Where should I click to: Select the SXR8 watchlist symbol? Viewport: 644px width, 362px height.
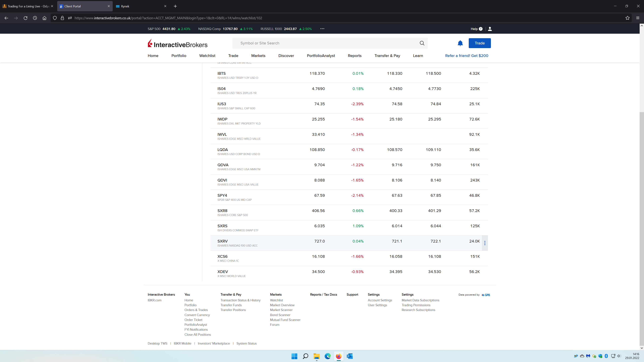(222, 211)
